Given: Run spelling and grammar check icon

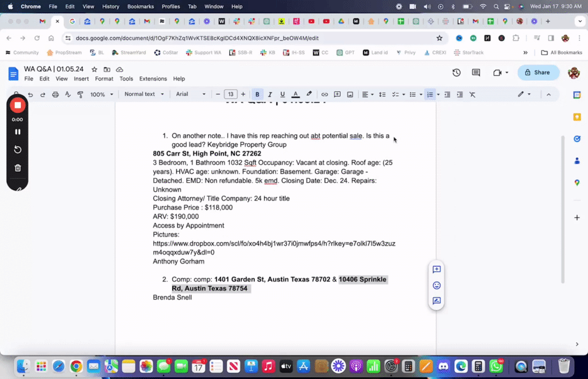Looking at the screenshot, I should coord(68,95).
